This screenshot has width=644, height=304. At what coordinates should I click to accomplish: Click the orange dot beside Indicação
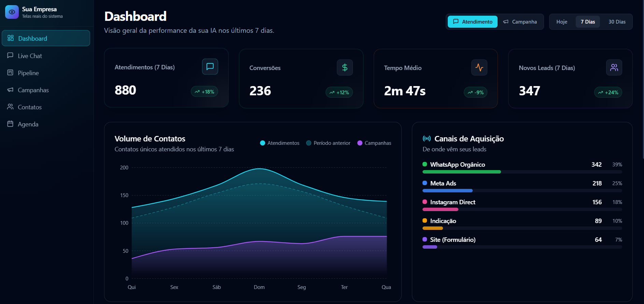425,221
